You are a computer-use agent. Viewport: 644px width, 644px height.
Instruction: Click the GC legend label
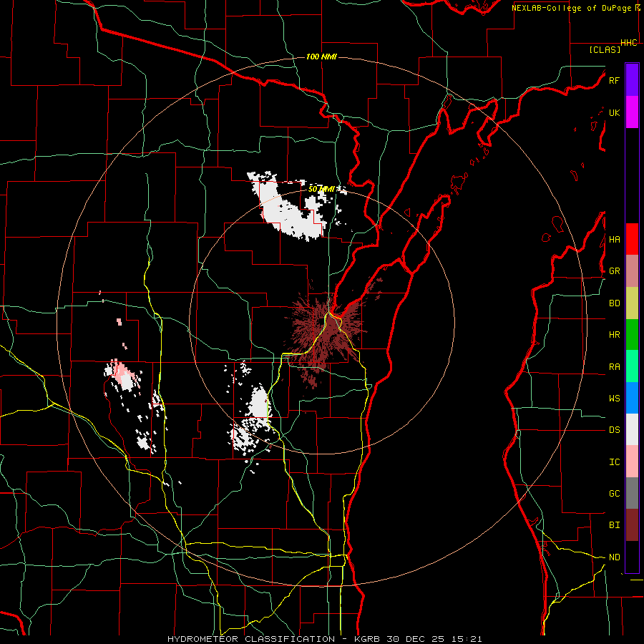click(x=614, y=494)
